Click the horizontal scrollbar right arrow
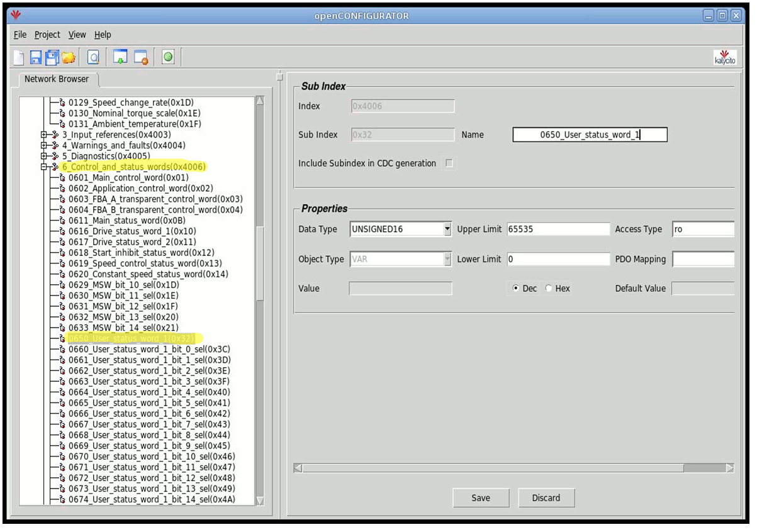This screenshot has height=532, width=757. coord(730,468)
